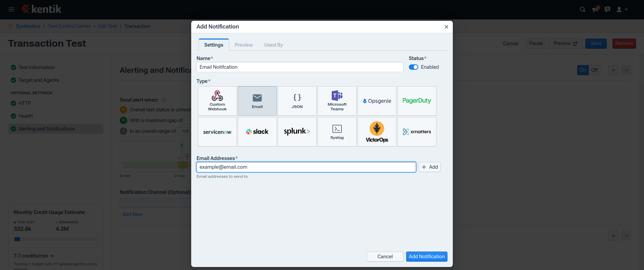Switch to the Settings tab
644x270 pixels.
[214, 45]
